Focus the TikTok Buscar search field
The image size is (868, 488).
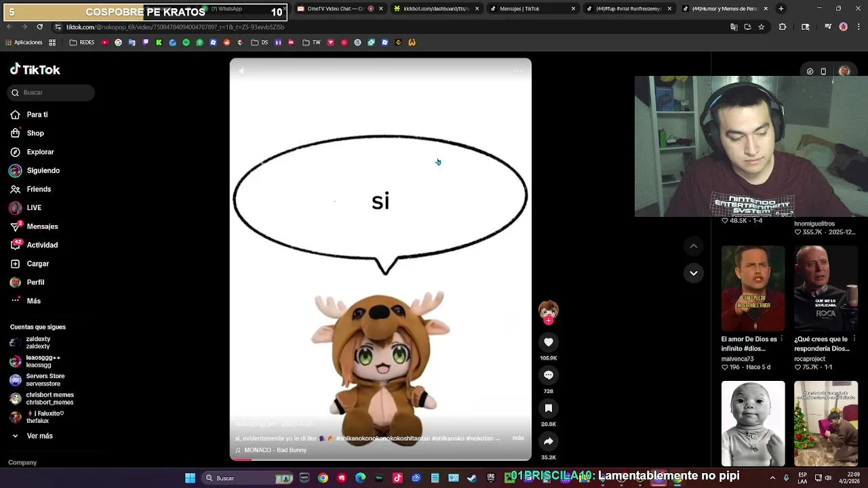click(x=52, y=92)
